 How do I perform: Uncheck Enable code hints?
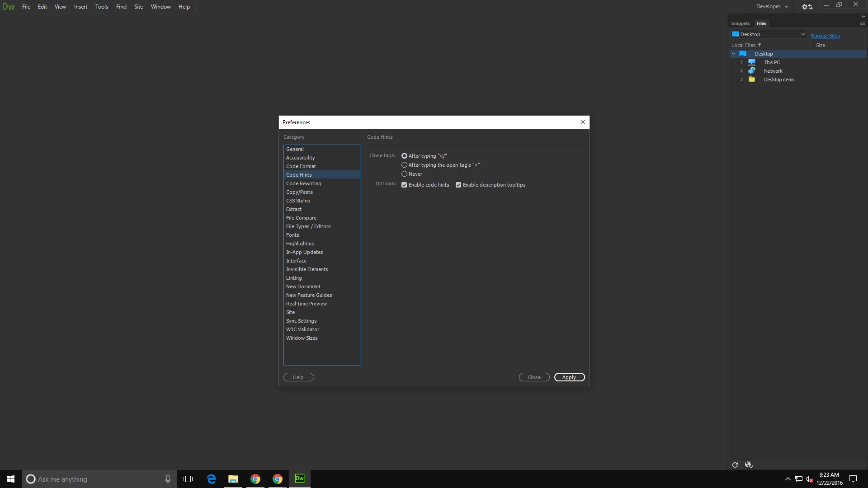pyautogui.click(x=404, y=185)
